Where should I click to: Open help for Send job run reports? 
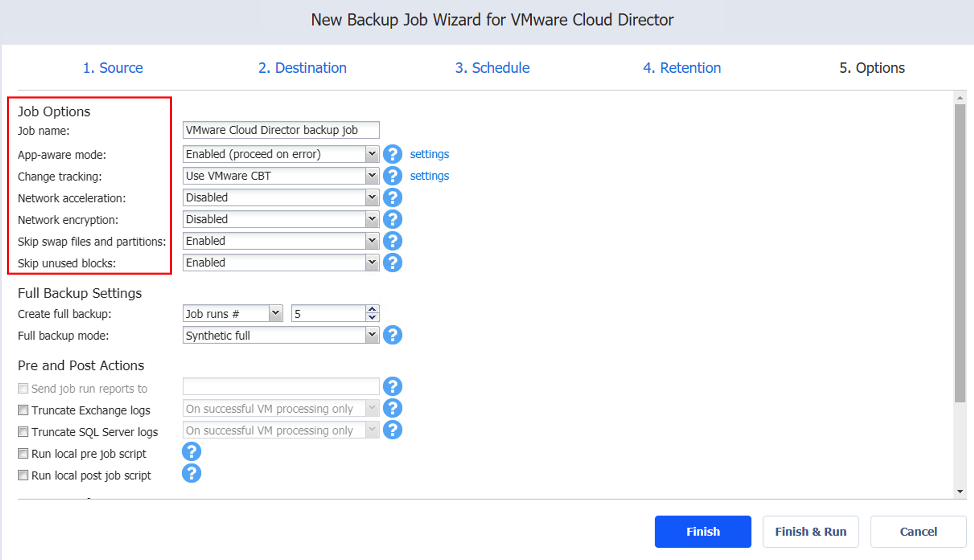[x=392, y=387]
